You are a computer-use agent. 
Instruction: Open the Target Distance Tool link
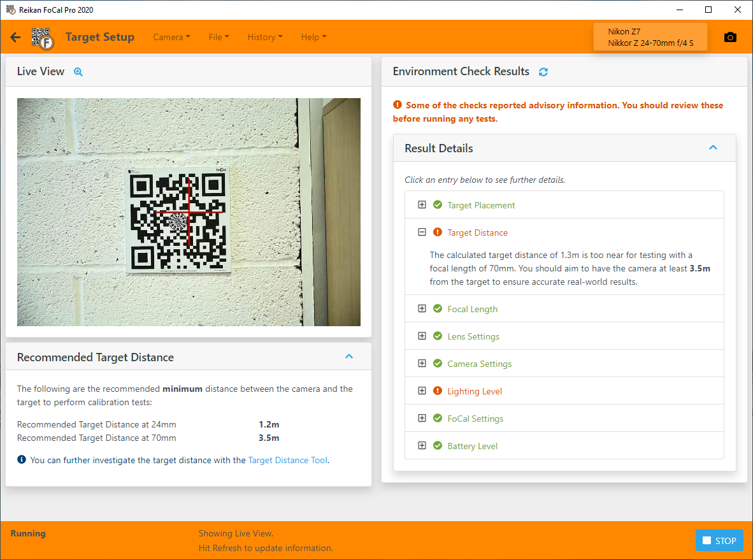(288, 460)
